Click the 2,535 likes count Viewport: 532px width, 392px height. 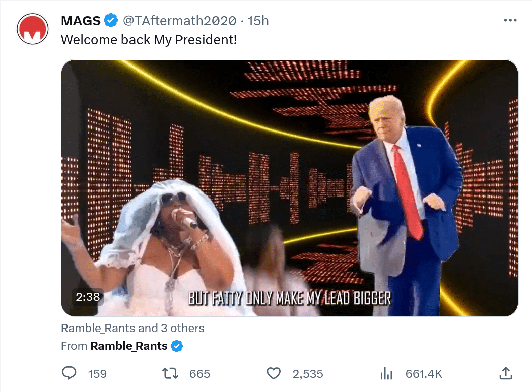[x=308, y=374]
